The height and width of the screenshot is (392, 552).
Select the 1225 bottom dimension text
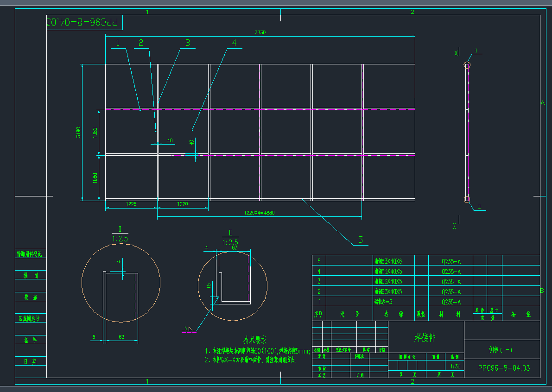coord(132,204)
